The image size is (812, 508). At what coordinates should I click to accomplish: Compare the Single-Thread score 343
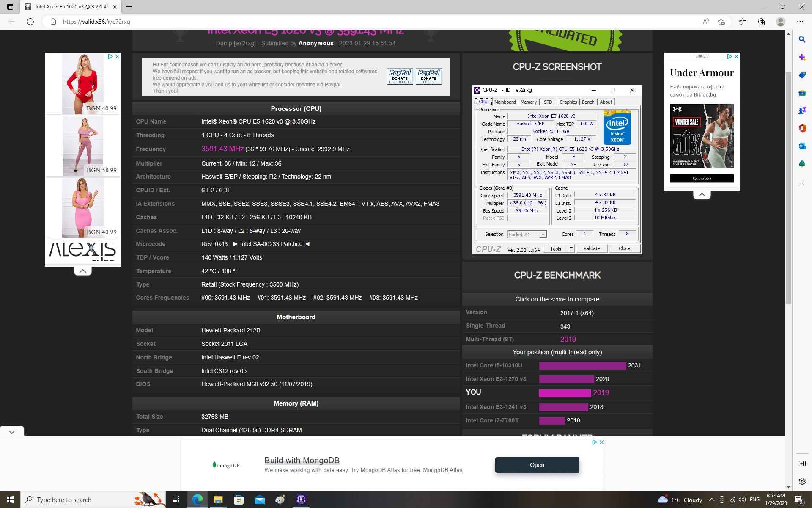click(565, 326)
